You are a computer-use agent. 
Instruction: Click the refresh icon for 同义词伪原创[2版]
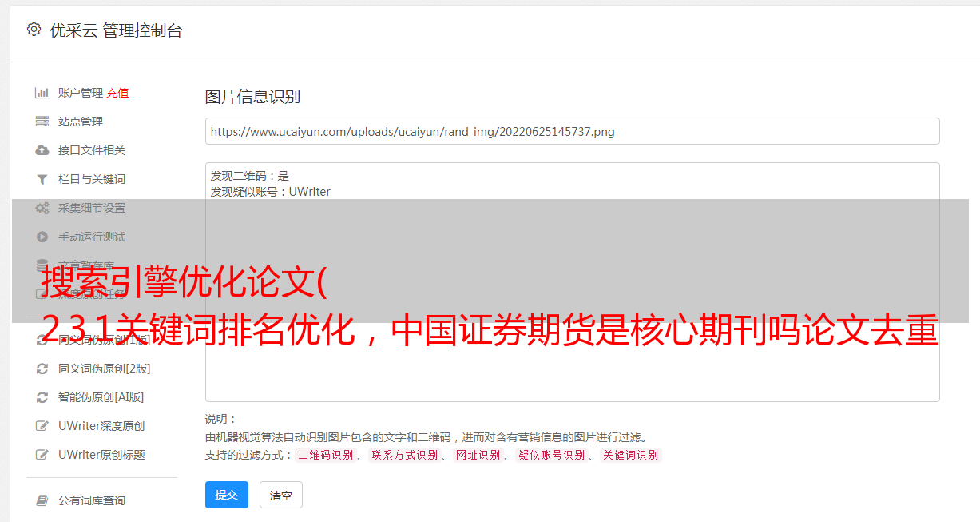(x=42, y=369)
